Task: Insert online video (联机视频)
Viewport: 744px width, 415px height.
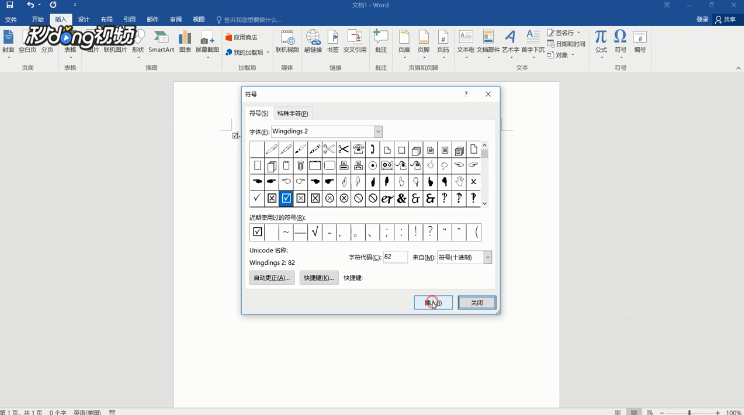Action: click(287, 42)
